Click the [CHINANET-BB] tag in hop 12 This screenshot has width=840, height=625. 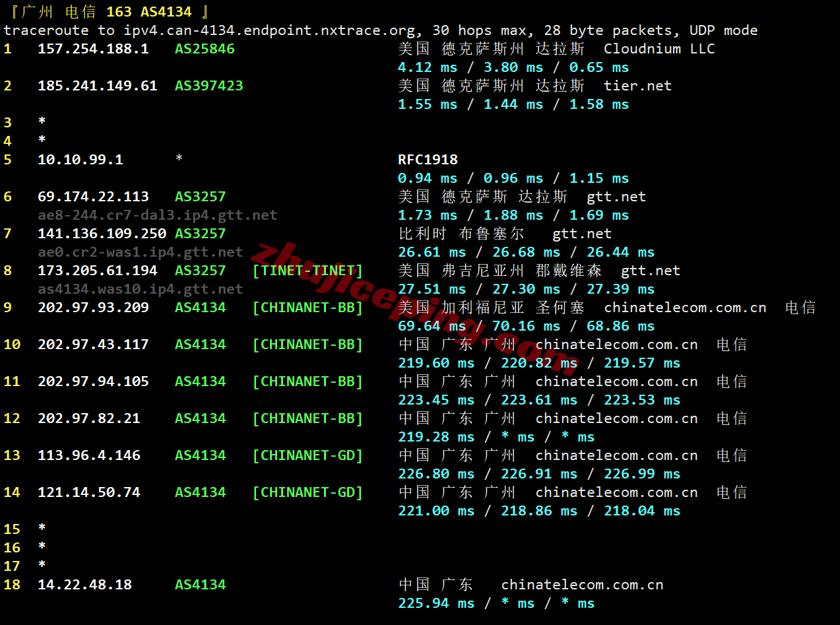coord(307,418)
